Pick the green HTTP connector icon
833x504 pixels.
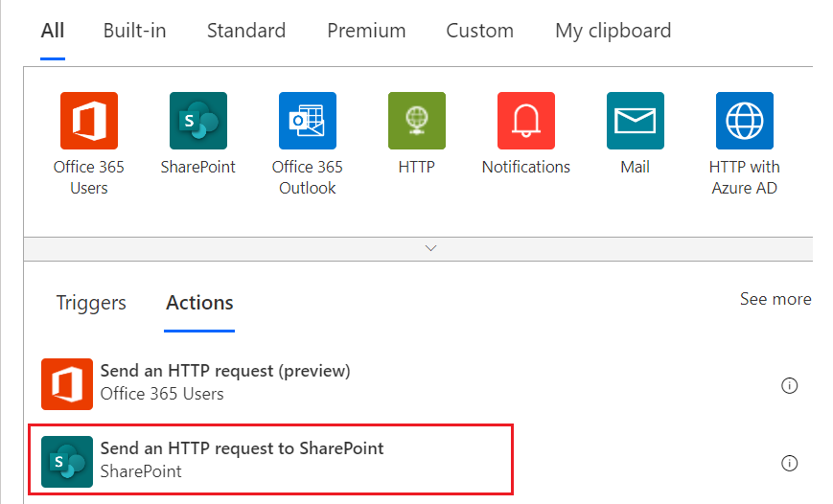click(x=417, y=121)
